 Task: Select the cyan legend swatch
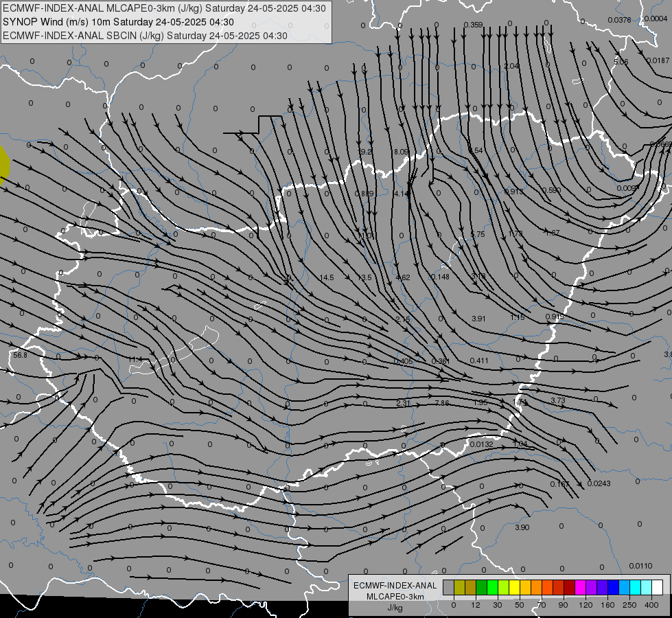pyautogui.click(x=635, y=587)
